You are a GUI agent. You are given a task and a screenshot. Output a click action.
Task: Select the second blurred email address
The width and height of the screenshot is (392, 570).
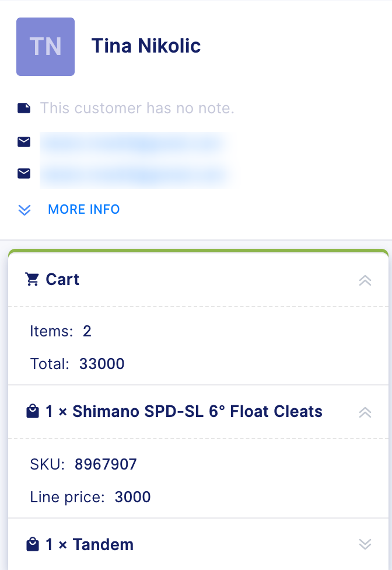(134, 175)
